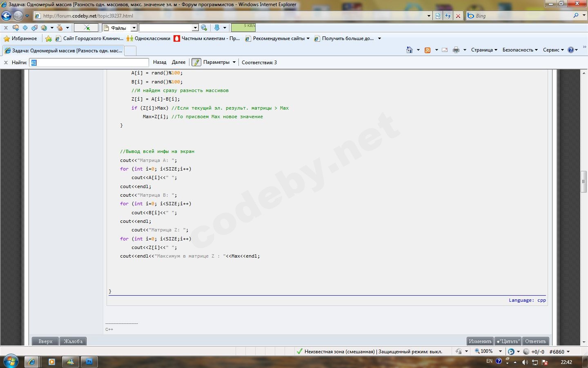Open the Сервис menu
588x368 pixels.
click(553, 50)
